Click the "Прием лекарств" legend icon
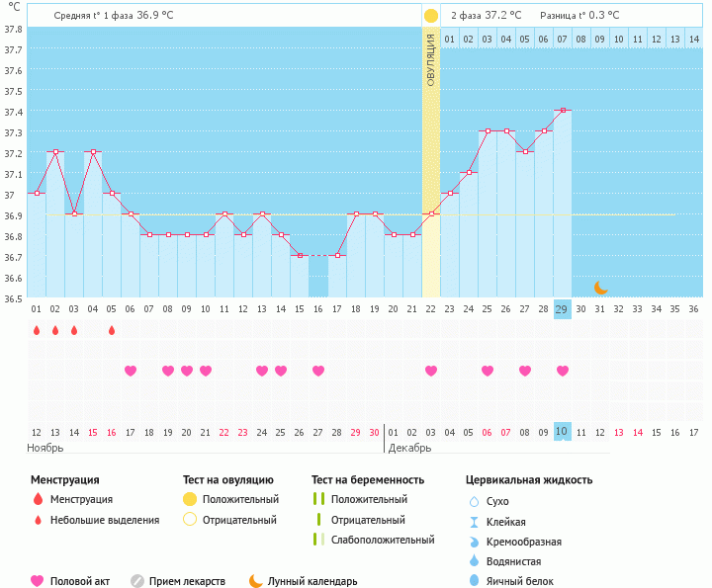This screenshot has height=588, width=712. pyautogui.click(x=137, y=581)
